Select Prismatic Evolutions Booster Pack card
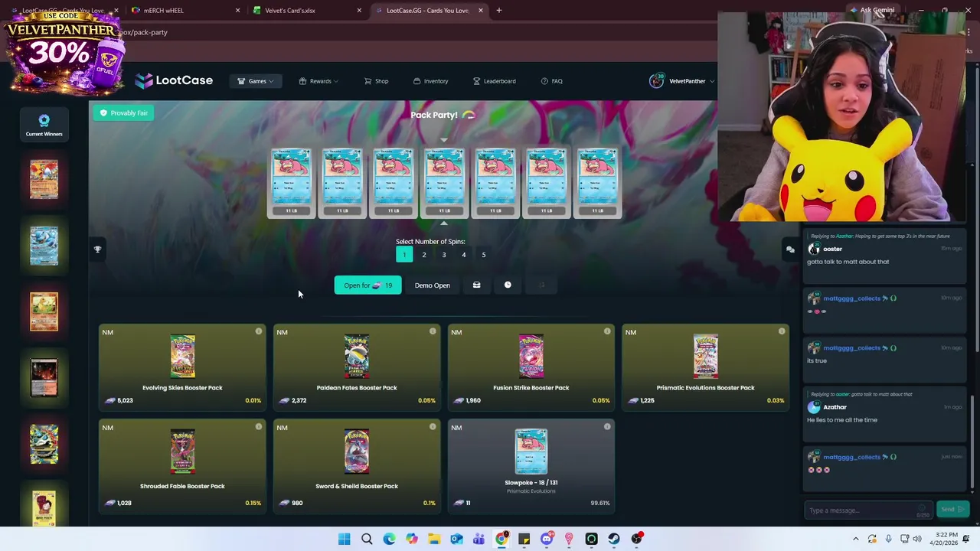The width and height of the screenshot is (980, 551). click(x=705, y=367)
